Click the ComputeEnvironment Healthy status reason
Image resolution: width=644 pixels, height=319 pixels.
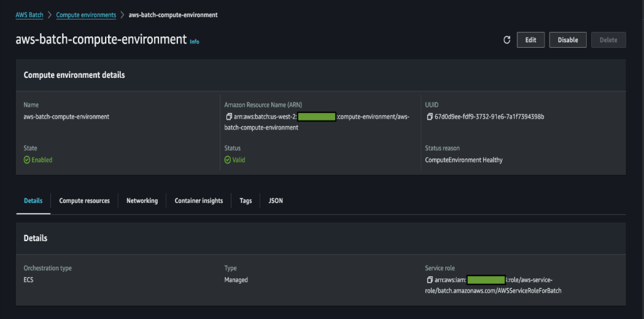464,160
